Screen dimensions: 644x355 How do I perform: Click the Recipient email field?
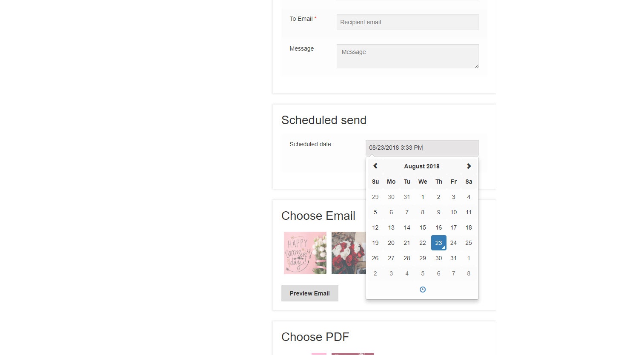pos(407,22)
